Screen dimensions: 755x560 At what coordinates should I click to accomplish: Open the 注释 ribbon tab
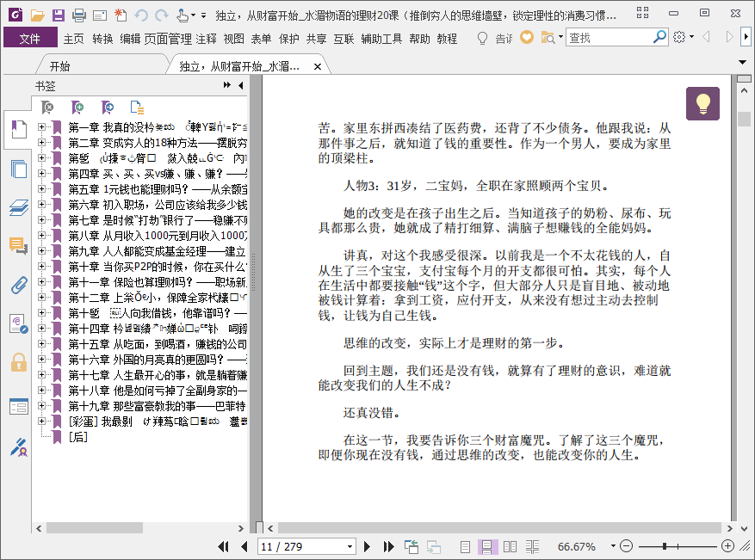206,39
